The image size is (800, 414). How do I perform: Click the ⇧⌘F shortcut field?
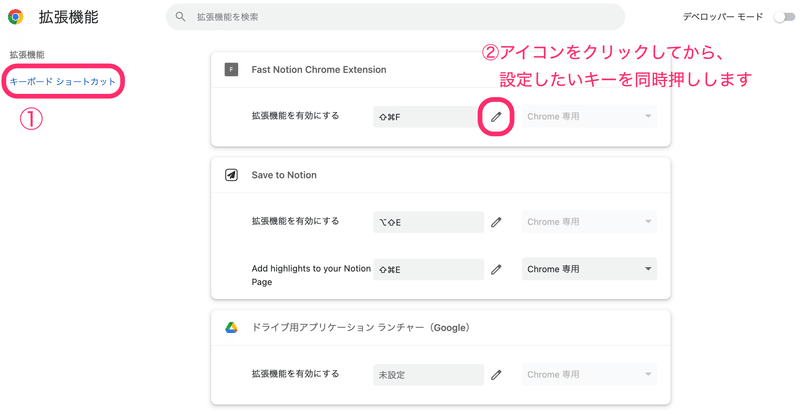429,117
